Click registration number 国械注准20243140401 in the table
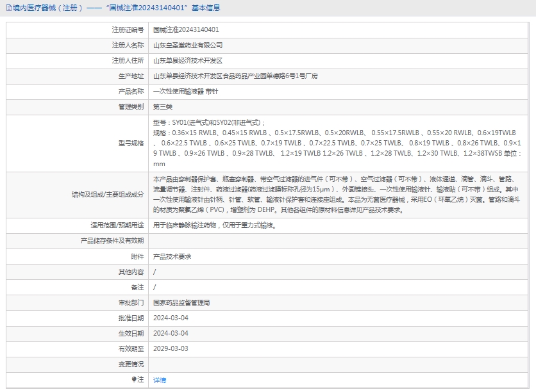This screenshot has height=392, width=536. (x=186, y=29)
